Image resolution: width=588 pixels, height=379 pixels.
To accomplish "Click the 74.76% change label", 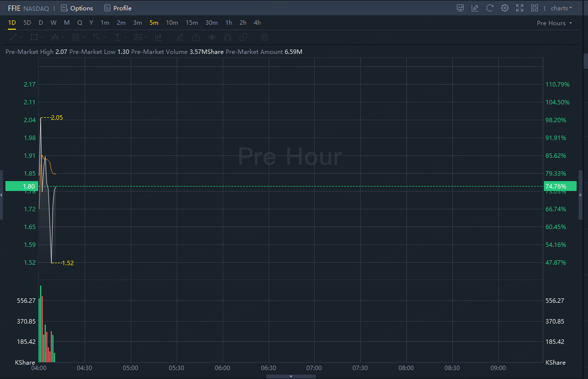I will [x=560, y=187].
